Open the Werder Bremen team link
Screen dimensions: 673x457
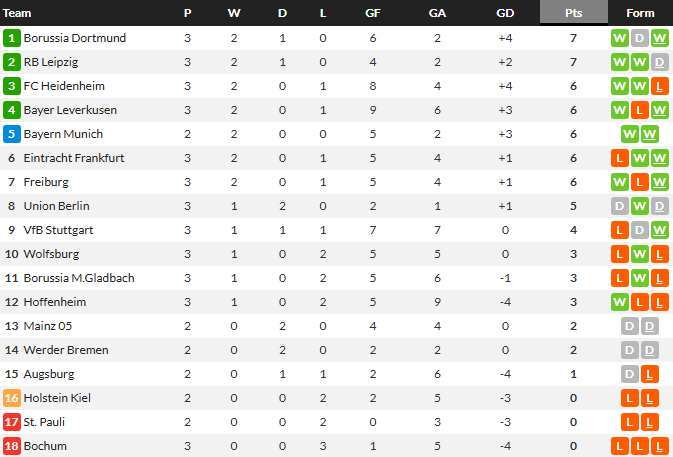click(x=65, y=350)
